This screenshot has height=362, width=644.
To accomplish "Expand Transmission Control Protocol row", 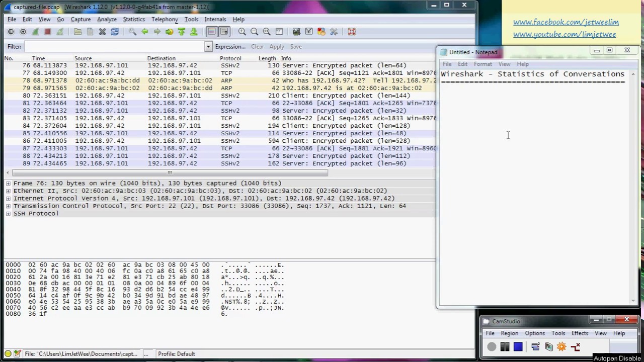I will pos(8,206).
